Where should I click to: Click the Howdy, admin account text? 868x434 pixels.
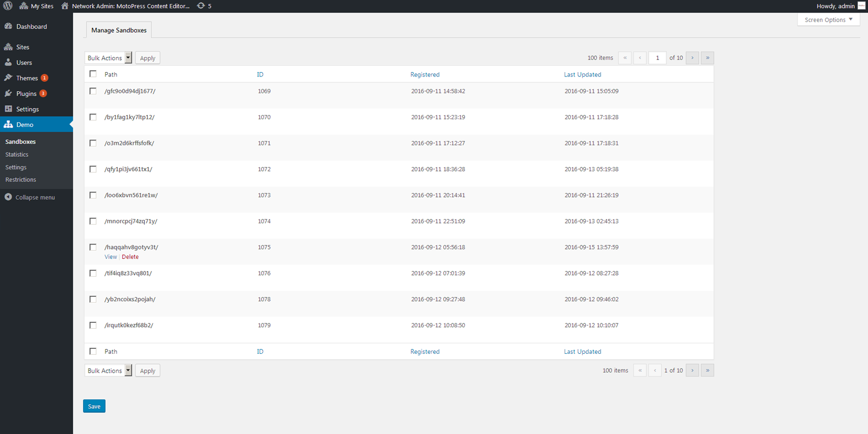[835, 6]
